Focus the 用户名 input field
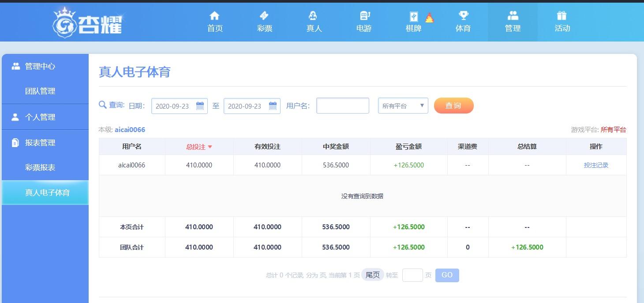This screenshot has height=303, width=644. (343, 106)
